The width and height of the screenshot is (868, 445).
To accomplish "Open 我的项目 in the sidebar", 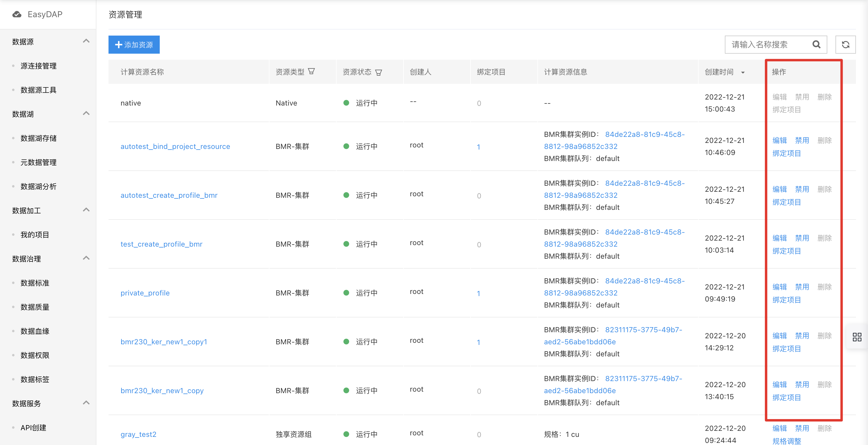I will 35,235.
